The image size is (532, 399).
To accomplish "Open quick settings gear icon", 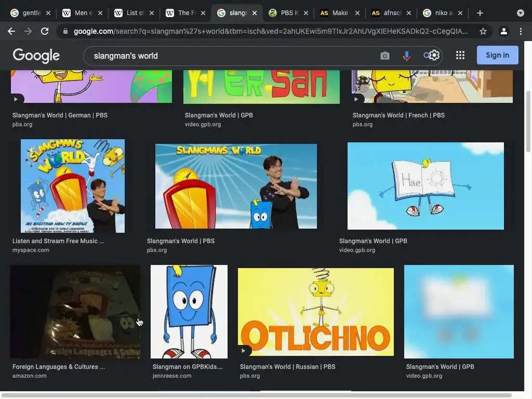I will [435, 55].
